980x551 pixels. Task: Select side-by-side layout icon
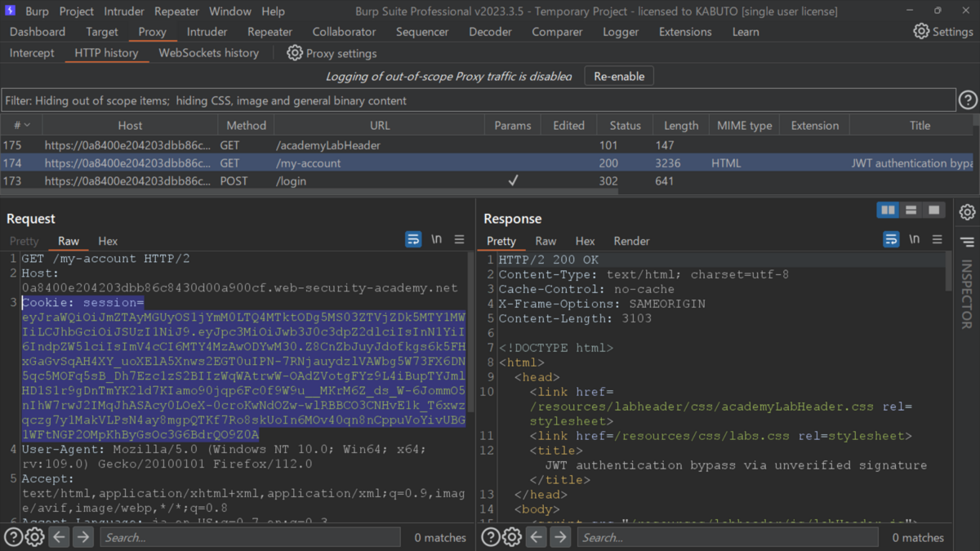[888, 211]
